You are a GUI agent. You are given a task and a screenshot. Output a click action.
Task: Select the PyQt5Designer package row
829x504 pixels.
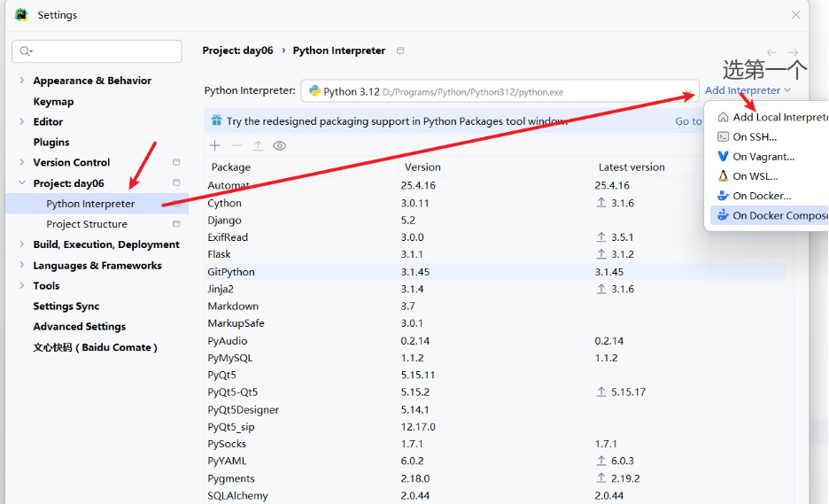[495, 409]
